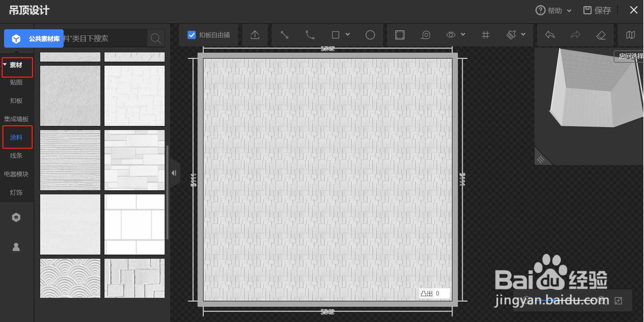Open rectangle tool dropdown arrow

pyautogui.click(x=348, y=34)
